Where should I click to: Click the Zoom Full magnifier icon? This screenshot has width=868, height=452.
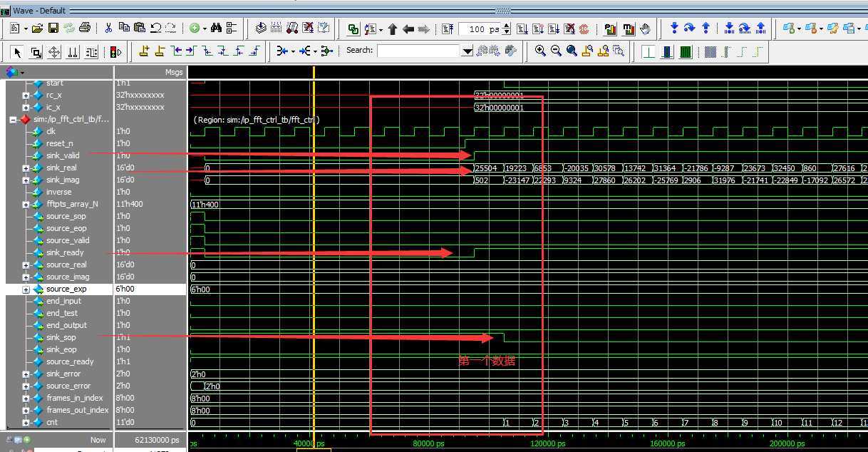572,51
